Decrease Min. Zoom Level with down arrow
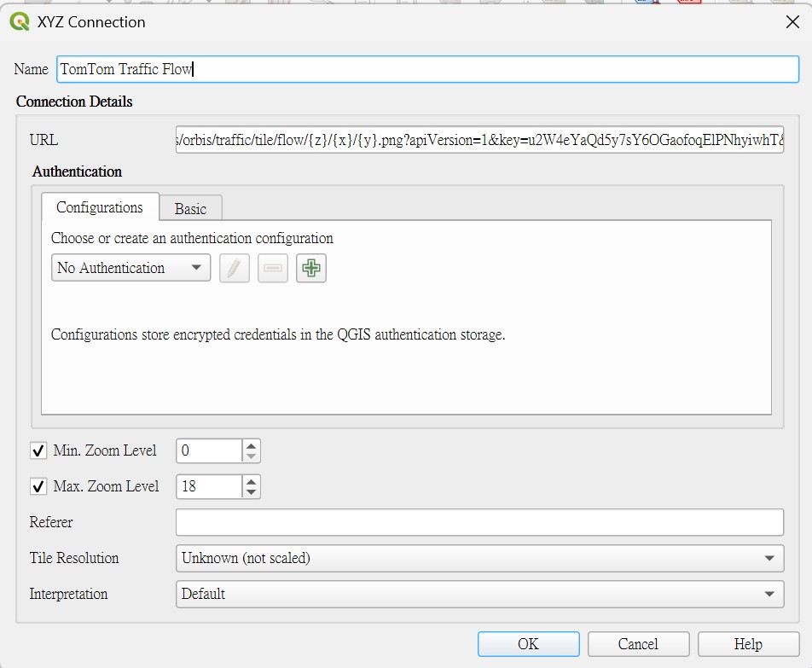 click(x=251, y=456)
